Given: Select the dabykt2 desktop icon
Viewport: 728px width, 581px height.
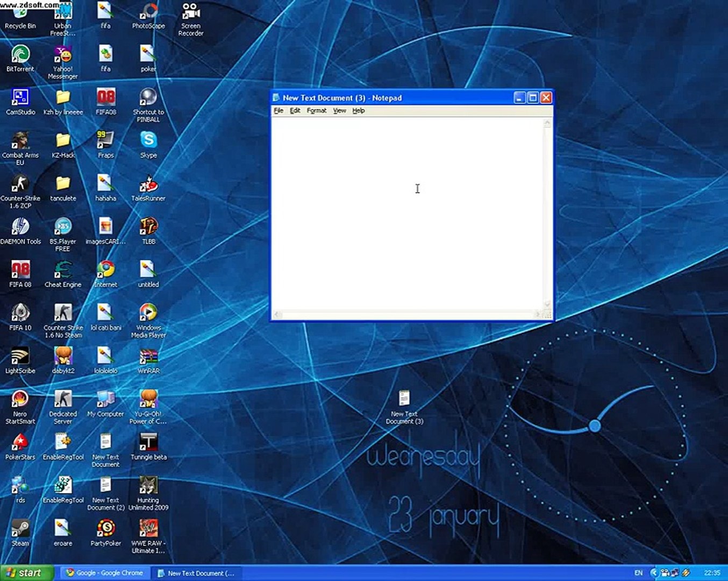Looking at the screenshot, I should pyautogui.click(x=63, y=360).
